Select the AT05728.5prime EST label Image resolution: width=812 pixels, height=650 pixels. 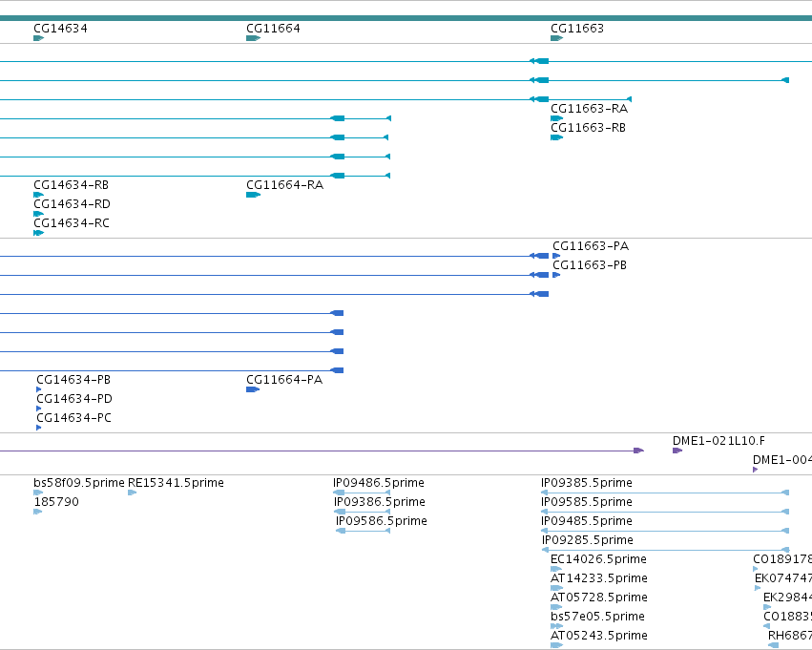[x=599, y=598]
